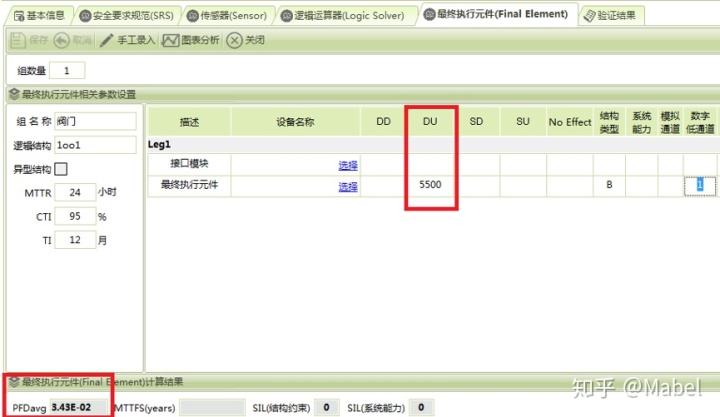Click the 验证结果 tab icon
The image size is (720, 417).
coord(589,16)
